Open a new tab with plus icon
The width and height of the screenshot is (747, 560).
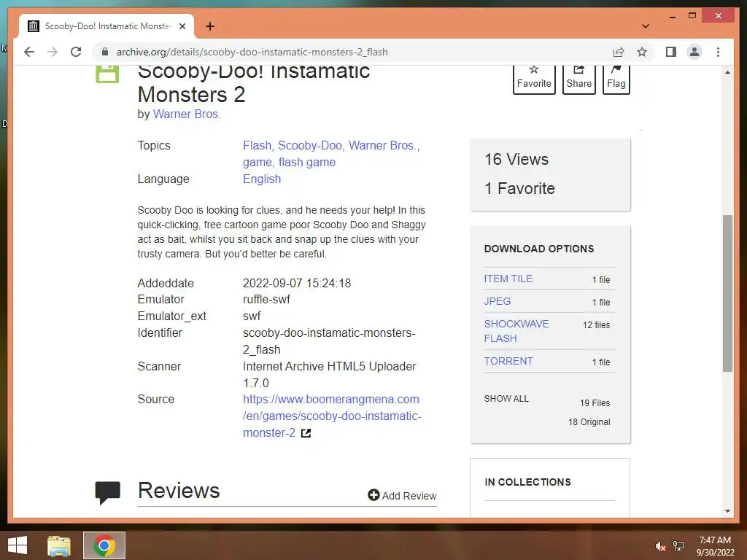point(210,26)
